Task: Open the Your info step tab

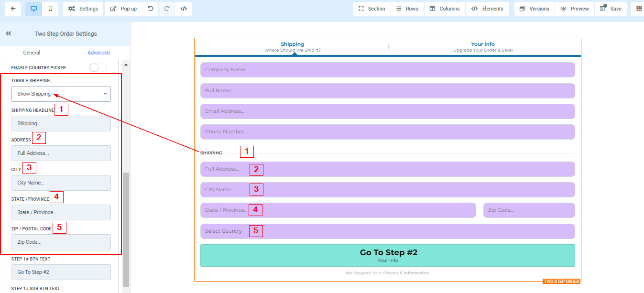Action: click(x=483, y=46)
